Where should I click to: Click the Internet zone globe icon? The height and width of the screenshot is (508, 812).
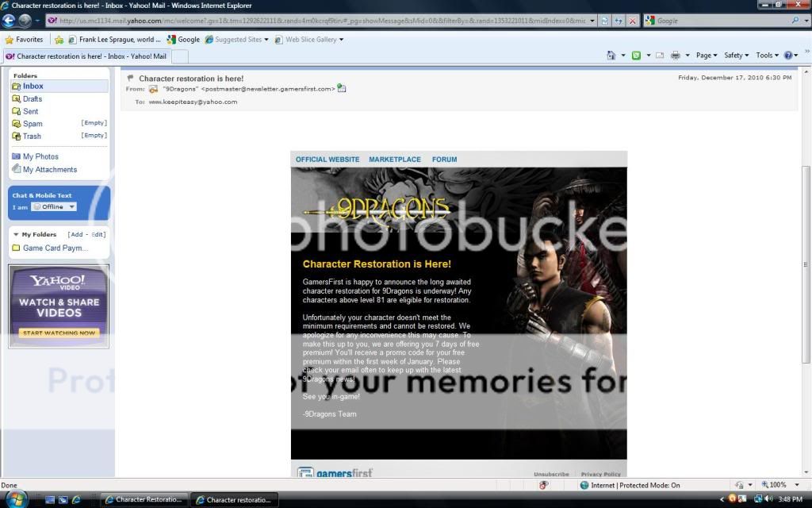[x=584, y=485]
